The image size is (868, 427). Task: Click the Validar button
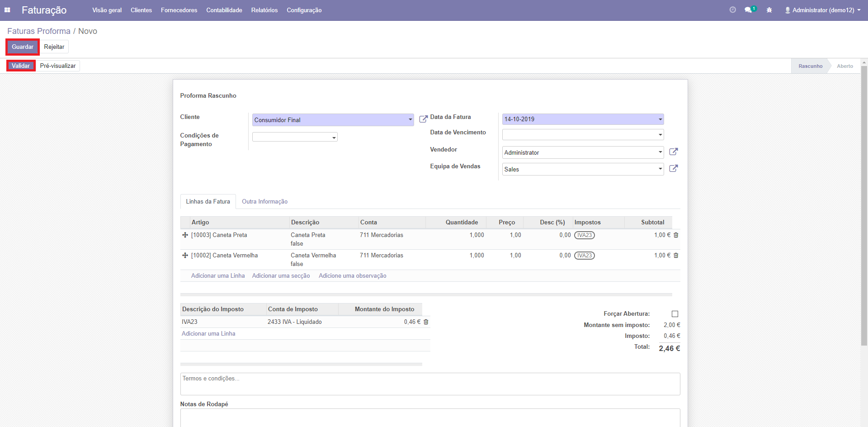click(x=21, y=66)
